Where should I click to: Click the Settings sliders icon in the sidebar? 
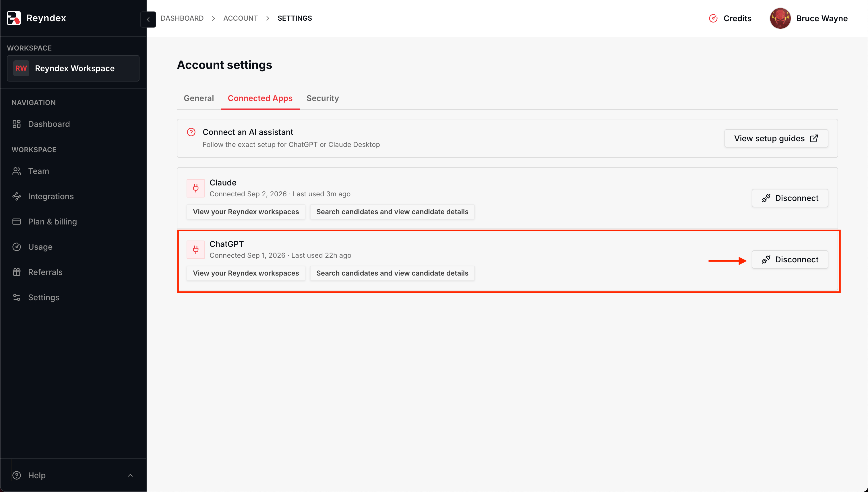[x=17, y=297]
